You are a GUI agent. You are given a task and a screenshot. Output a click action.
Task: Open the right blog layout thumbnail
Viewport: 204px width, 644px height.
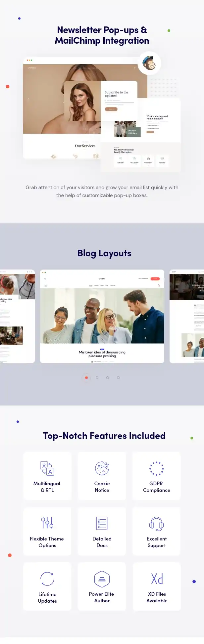click(187, 317)
